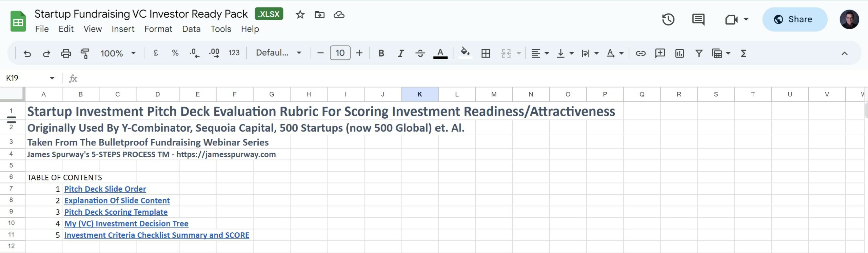This screenshot has width=868, height=253.
Task: Move the file using the folder icon
Action: coord(319,15)
